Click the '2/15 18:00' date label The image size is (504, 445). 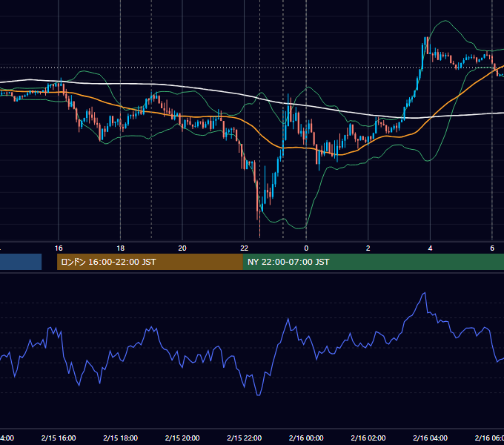(x=121, y=438)
